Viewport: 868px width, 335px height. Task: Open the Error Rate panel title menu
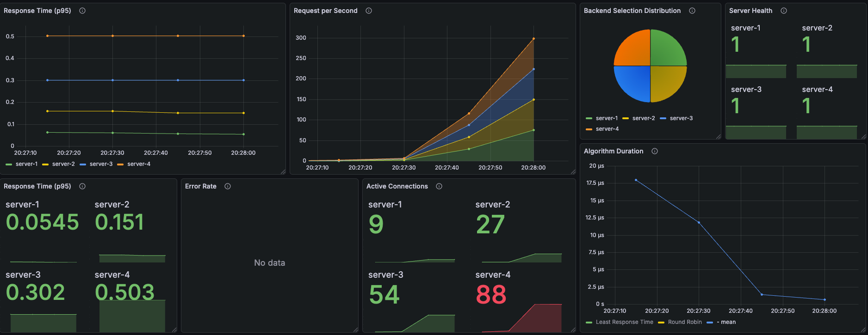click(201, 186)
